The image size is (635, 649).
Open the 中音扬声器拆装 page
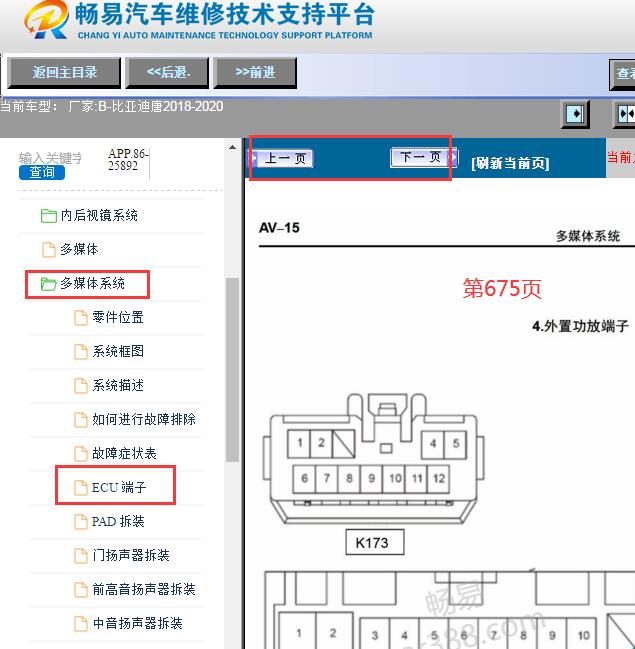(x=137, y=623)
